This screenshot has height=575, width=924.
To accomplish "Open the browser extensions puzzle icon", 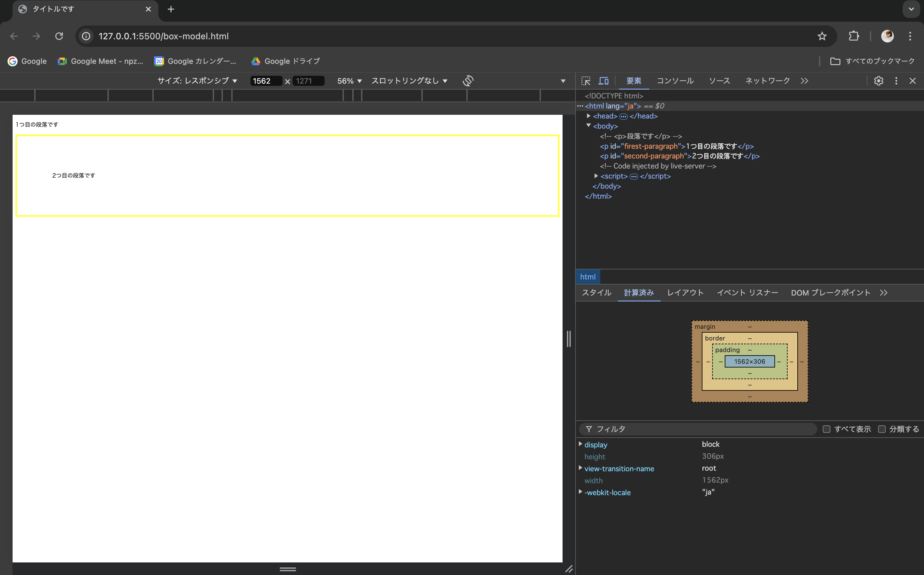I will tap(854, 36).
